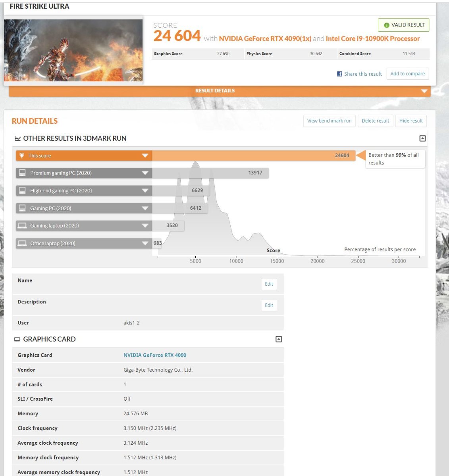Open View benchmark run
Viewport: 449px width, 476px height.
click(329, 121)
